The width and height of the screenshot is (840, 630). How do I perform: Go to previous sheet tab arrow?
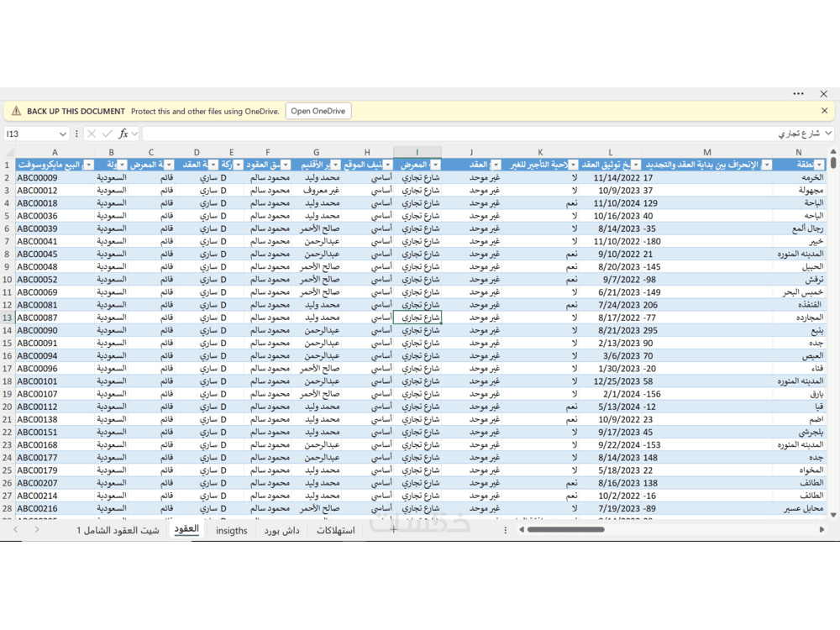[x=15, y=530]
